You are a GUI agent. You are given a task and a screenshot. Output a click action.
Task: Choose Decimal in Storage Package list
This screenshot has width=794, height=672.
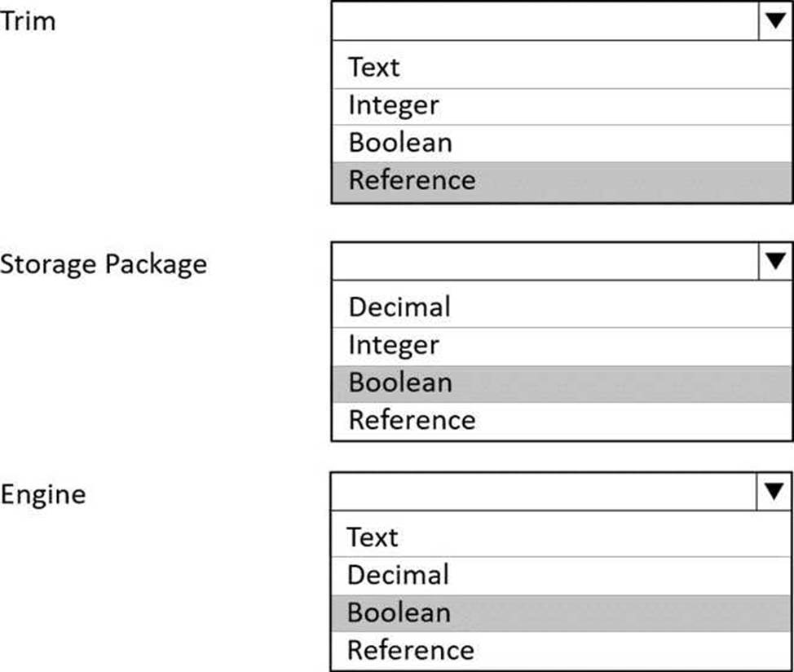click(399, 307)
